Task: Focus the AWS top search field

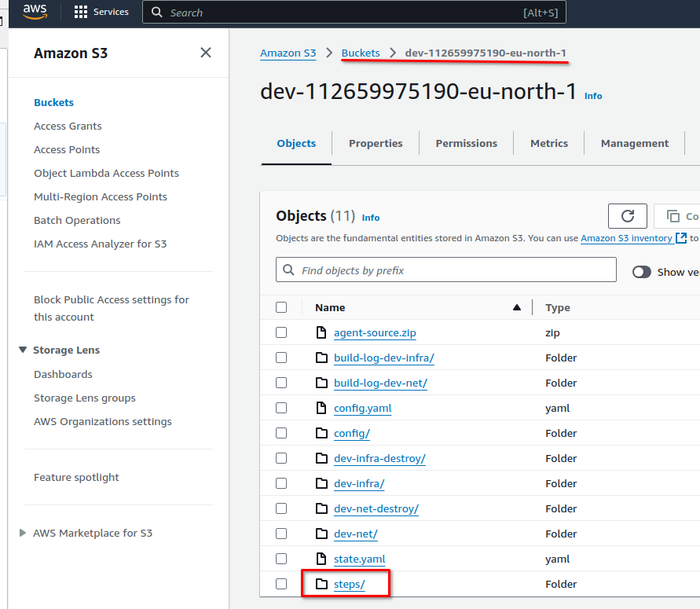Action: (354, 12)
